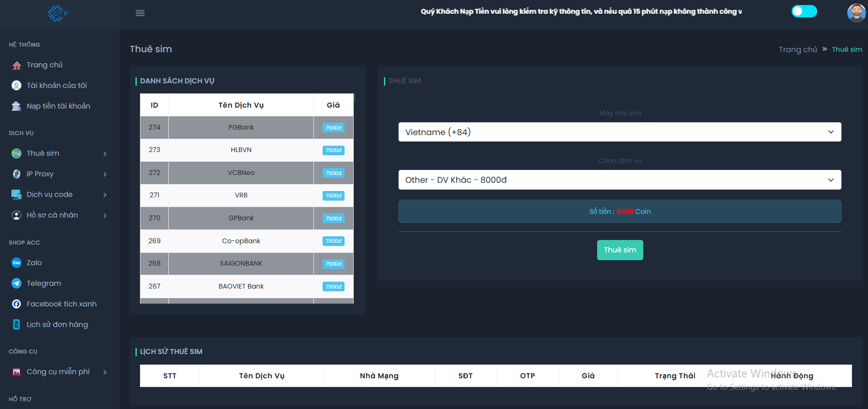This screenshot has width=868, height=409.
Task: Click the Dịch vụ code icon
Action: (x=16, y=195)
